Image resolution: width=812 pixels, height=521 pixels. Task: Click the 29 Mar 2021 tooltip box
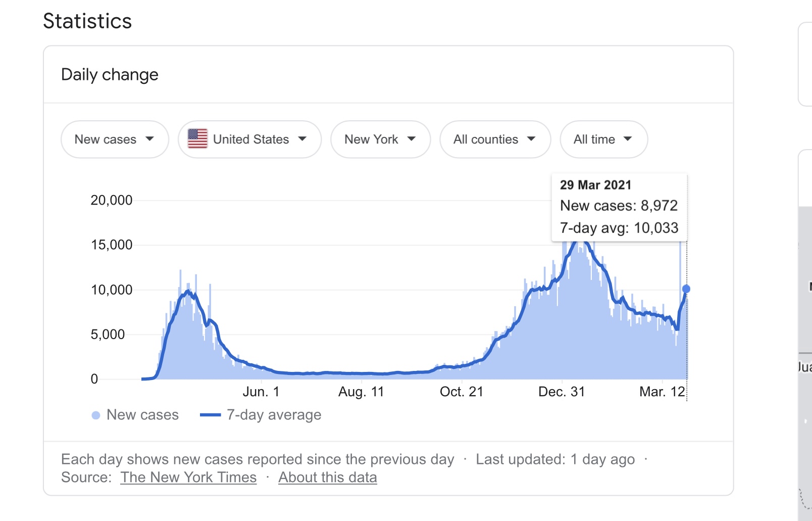pyautogui.click(x=619, y=207)
